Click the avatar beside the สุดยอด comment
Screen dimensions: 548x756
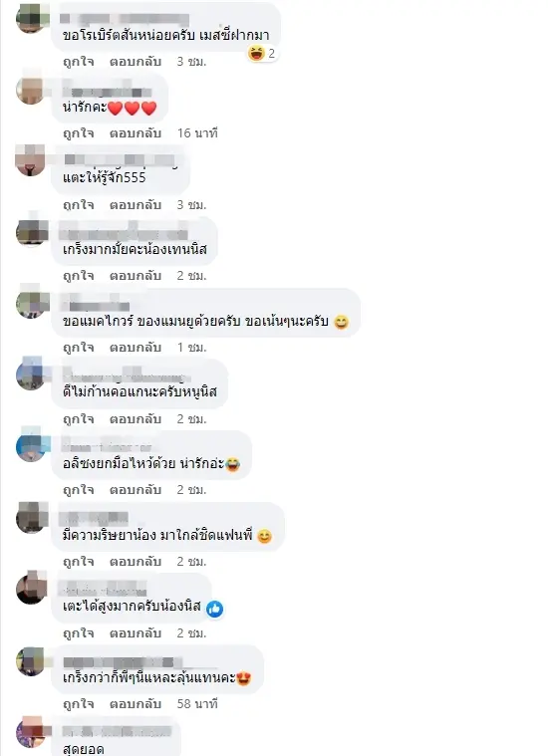coord(31,733)
